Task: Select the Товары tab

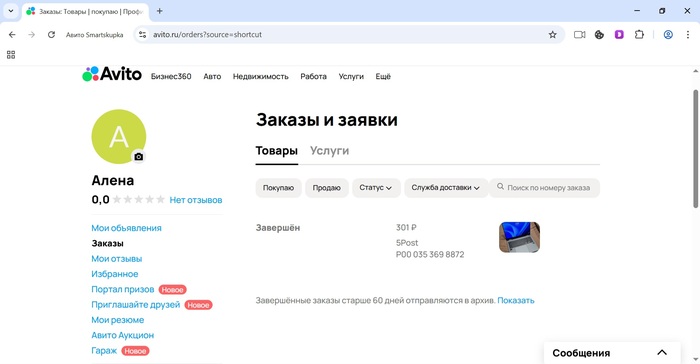Action: (276, 151)
